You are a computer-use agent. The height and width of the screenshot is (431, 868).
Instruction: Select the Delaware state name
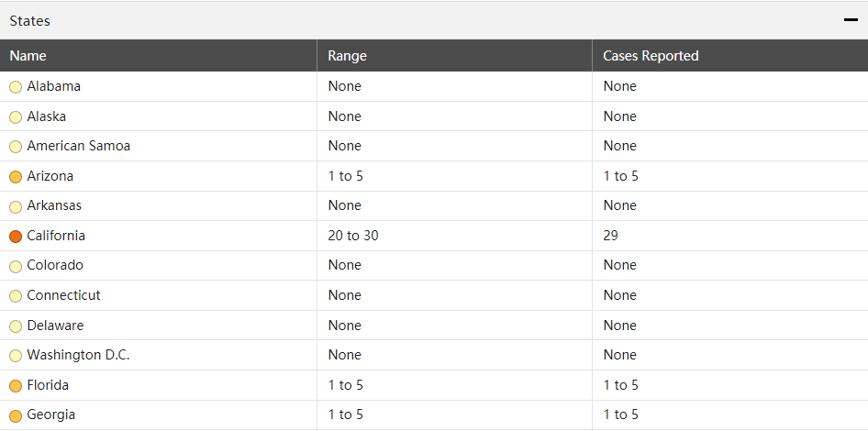tap(55, 326)
